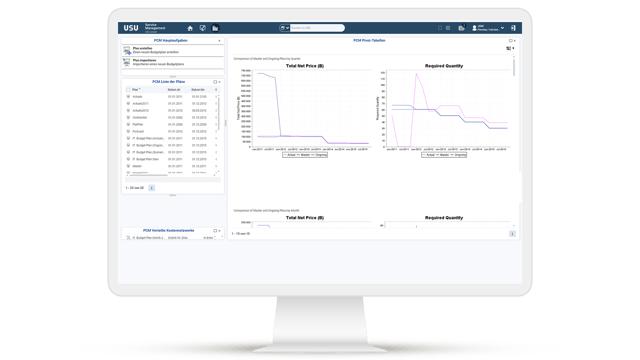Click the Master row plan icon
The width and height of the screenshot is (640, 360).
click(x=128, y=166)
